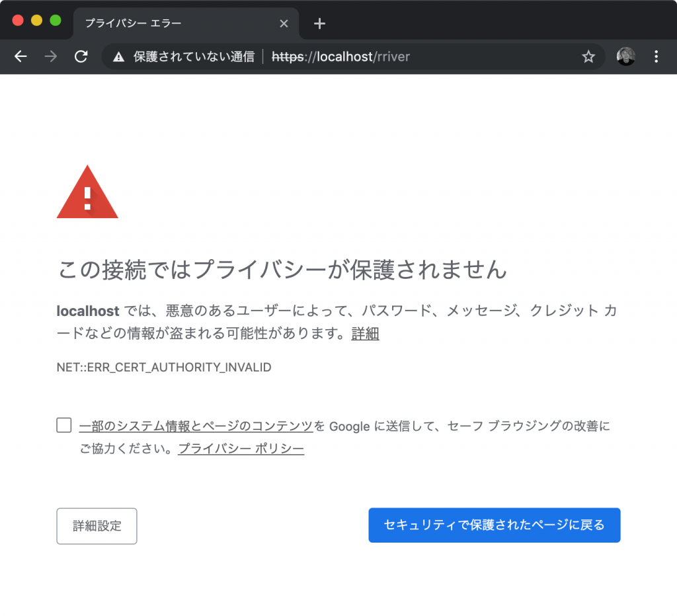Image resolution: width=677 pixels, height=616 pixels.
Task: Click the forward navigation arrow
Action: tap(50, 57)
